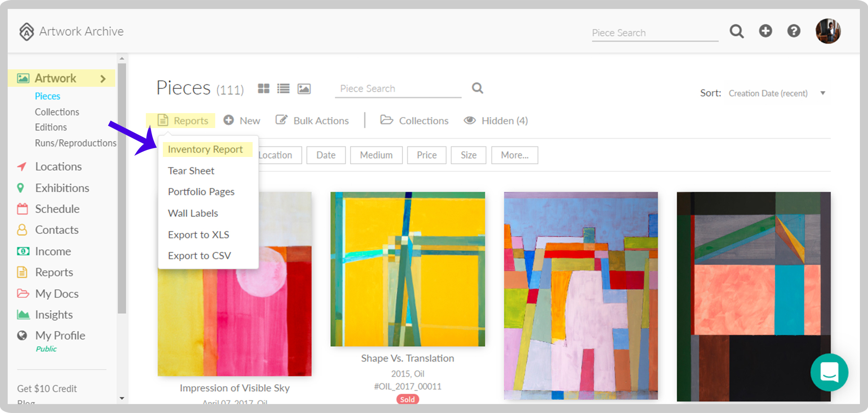The image size is (868, 413).
Task: Open the Tear Sheet option
Action: point(191,171)
